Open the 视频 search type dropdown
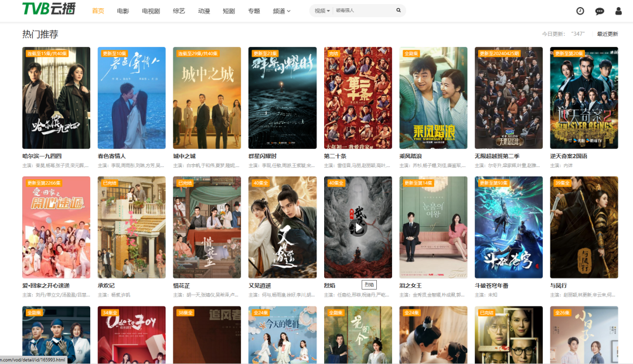Screen dimensions: 633x364 (322, 11)
